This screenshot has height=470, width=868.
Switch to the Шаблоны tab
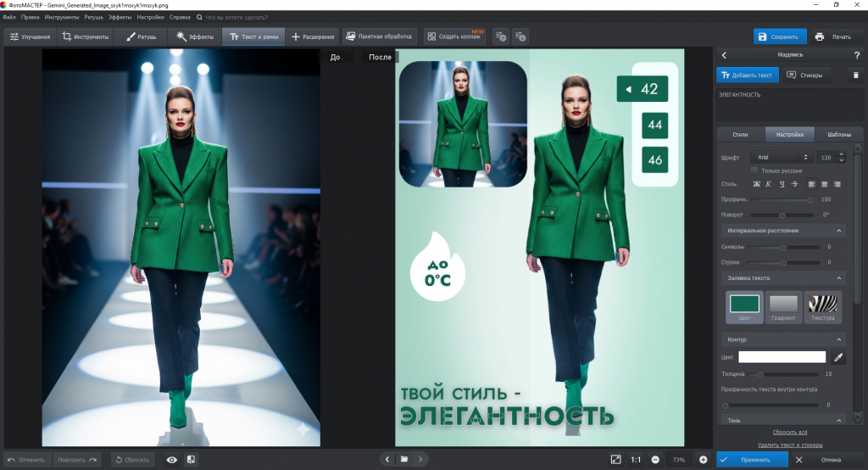coord(839,134)
